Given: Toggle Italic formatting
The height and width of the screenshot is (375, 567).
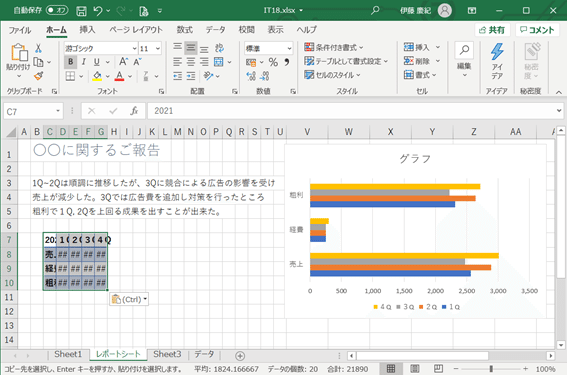Looking at the screenshot, I should (84, 62).
